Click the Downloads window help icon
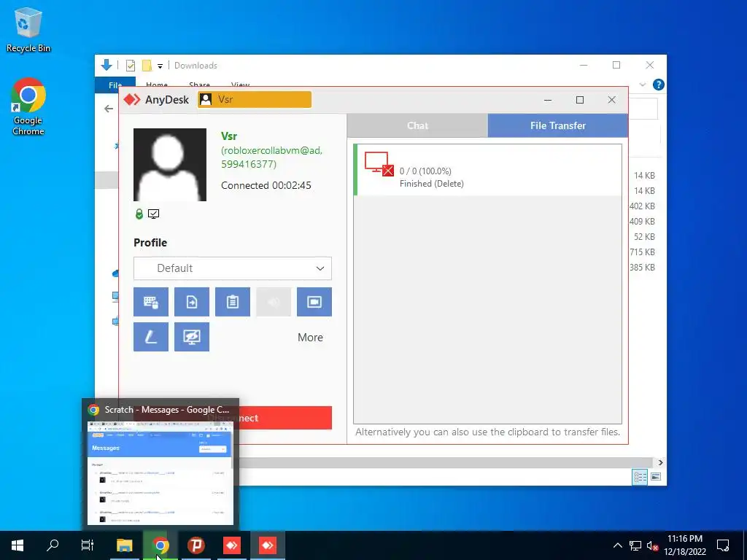This screenshot has width=747, height=560. (659, 85)
